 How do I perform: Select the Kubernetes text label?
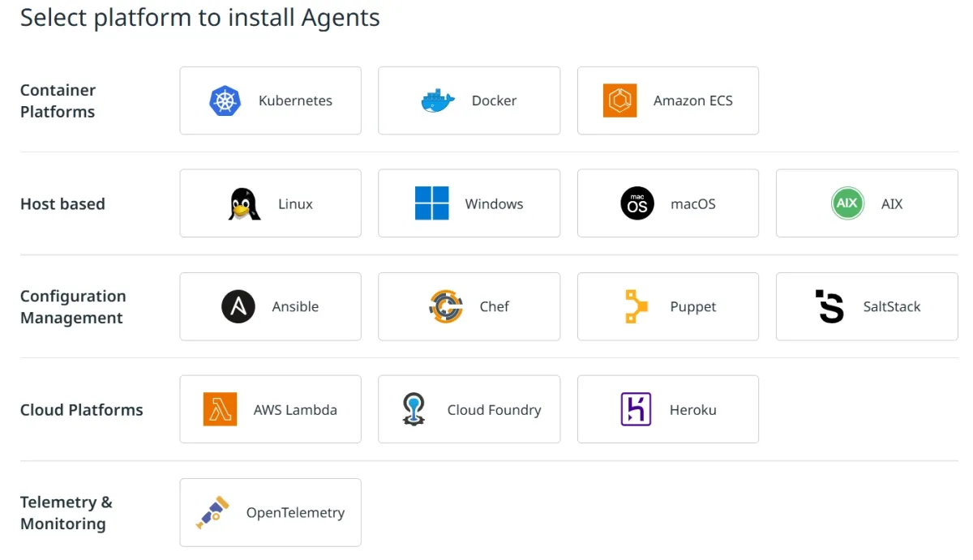tap(295, 100)
